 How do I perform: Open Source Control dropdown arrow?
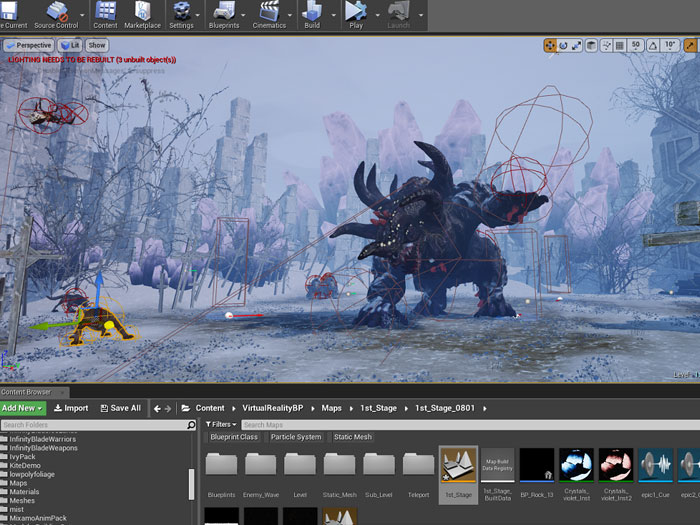82,15
